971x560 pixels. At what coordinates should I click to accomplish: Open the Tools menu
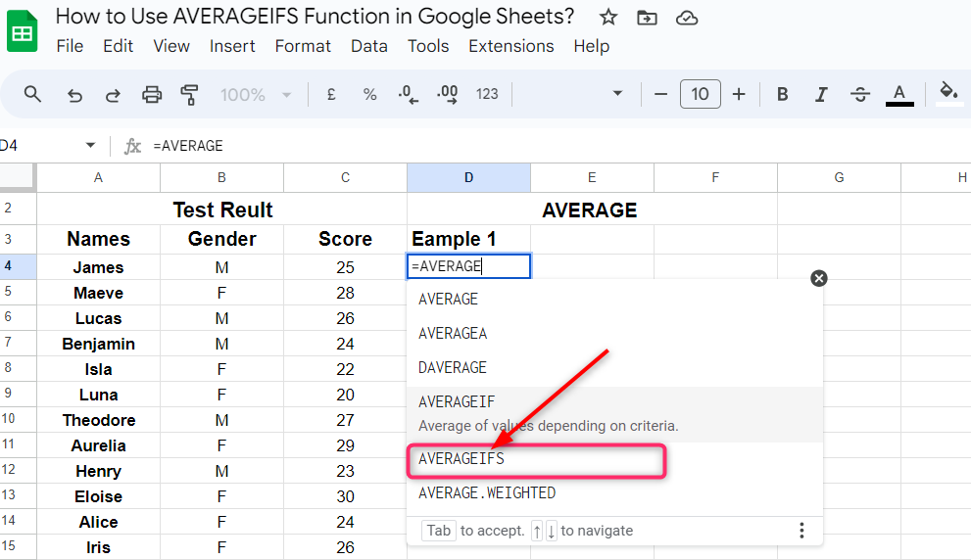click(428, 46)
